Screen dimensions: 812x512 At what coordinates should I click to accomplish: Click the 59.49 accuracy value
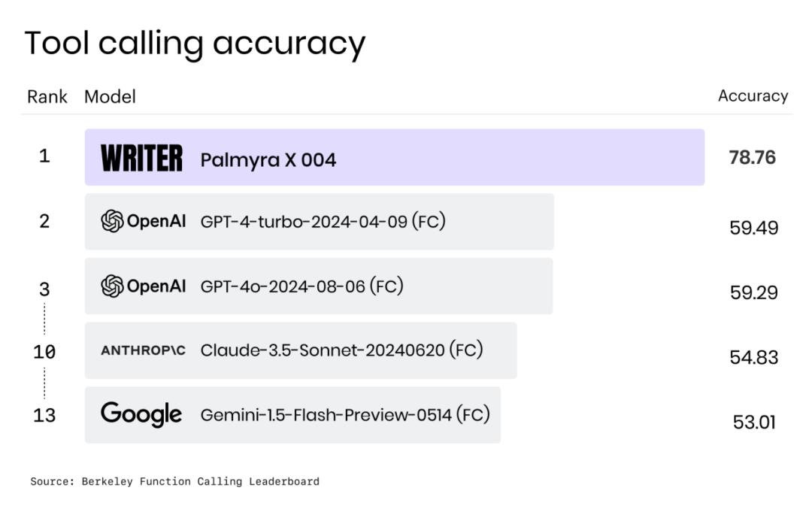pyautogui.click(x=753, y=228)
